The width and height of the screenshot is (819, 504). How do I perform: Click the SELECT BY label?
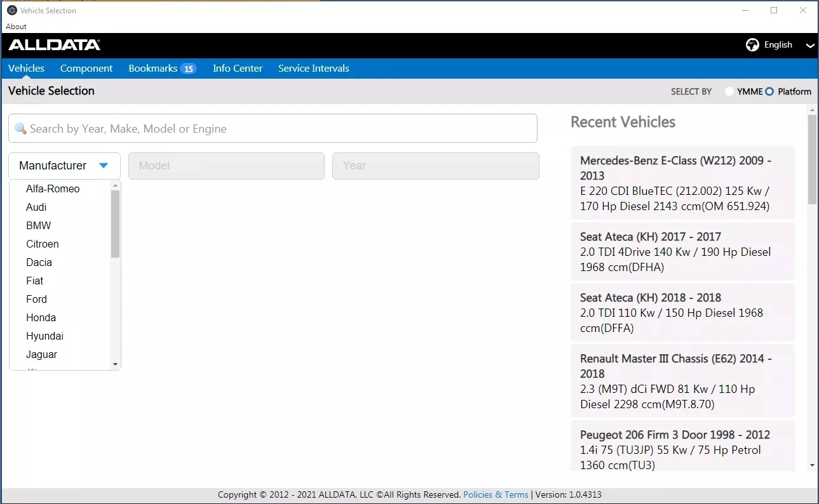tap(691, 91)
